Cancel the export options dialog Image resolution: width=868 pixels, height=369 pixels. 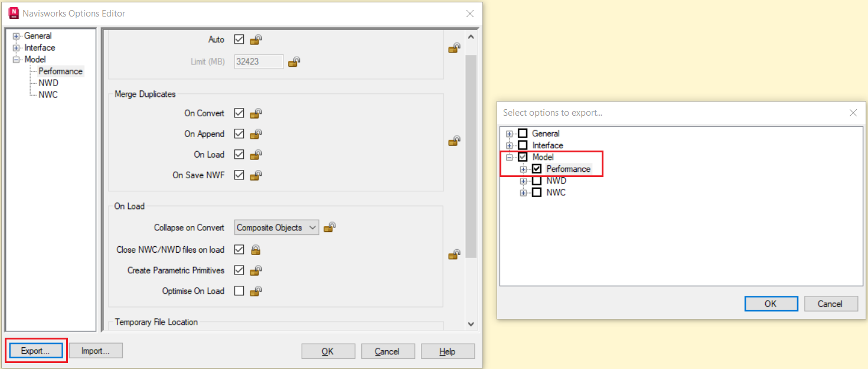831,303
